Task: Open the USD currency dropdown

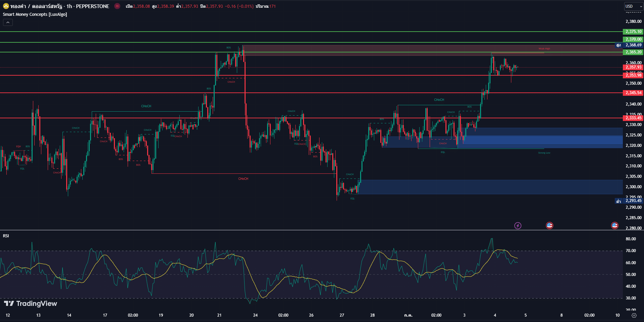Action: point(633,6)
